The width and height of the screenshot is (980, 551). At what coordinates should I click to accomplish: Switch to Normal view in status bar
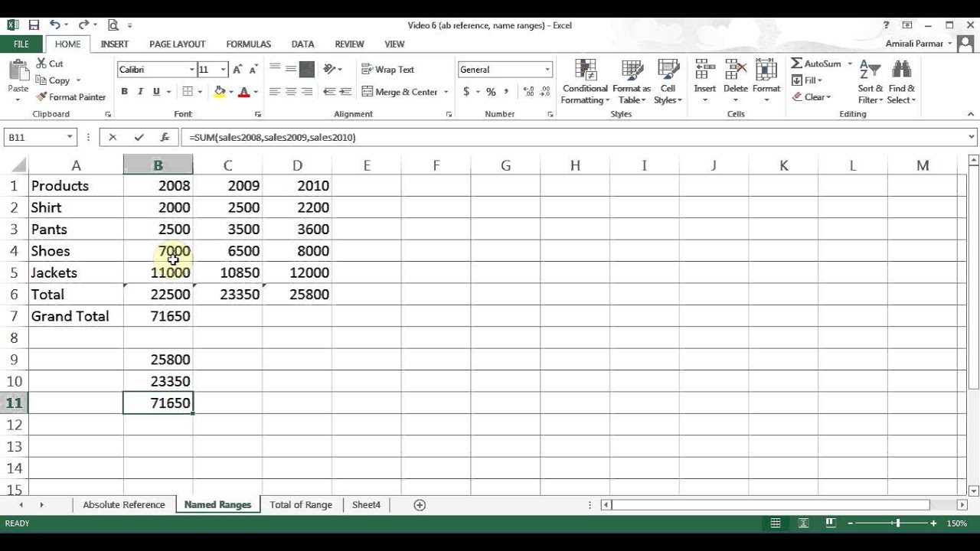[776, 523]
